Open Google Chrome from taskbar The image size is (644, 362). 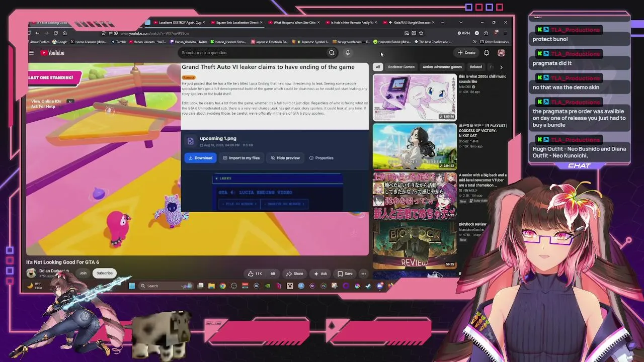(x=222, y=286)
